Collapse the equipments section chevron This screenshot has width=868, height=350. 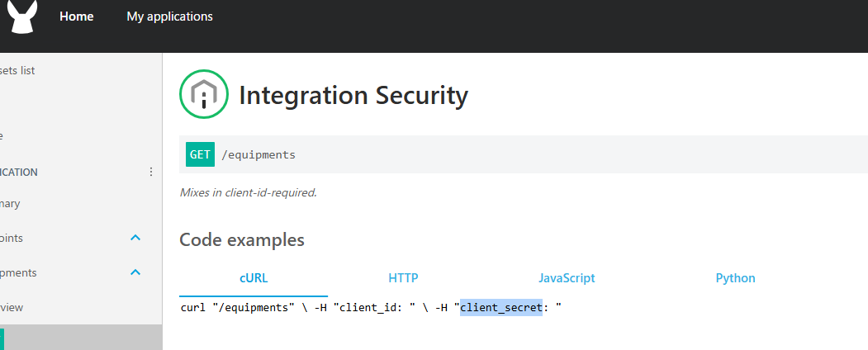point(135,272)
